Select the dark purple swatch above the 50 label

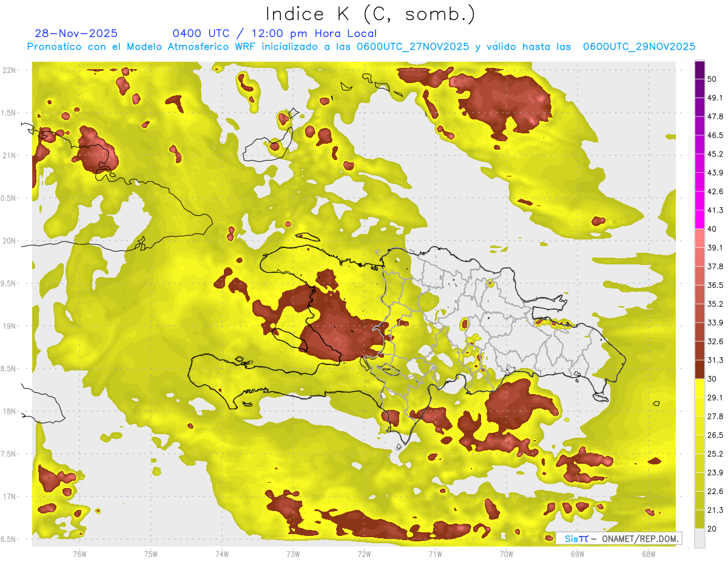[x=699, y=69]
